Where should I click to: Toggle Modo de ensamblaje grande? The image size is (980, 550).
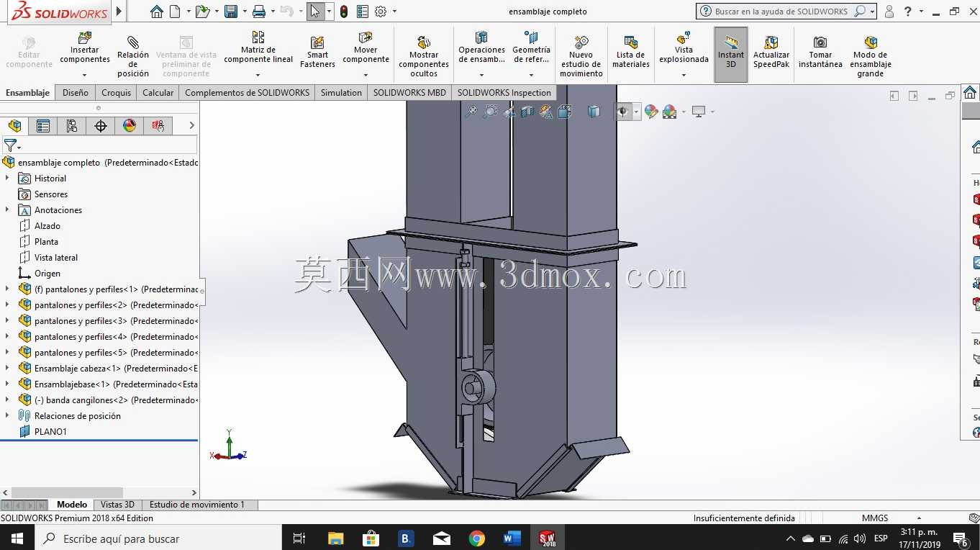click(871, 56)
